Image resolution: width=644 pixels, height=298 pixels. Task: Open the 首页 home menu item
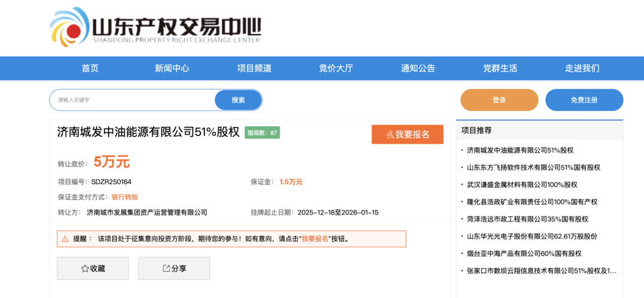click(x=90, y=69)
